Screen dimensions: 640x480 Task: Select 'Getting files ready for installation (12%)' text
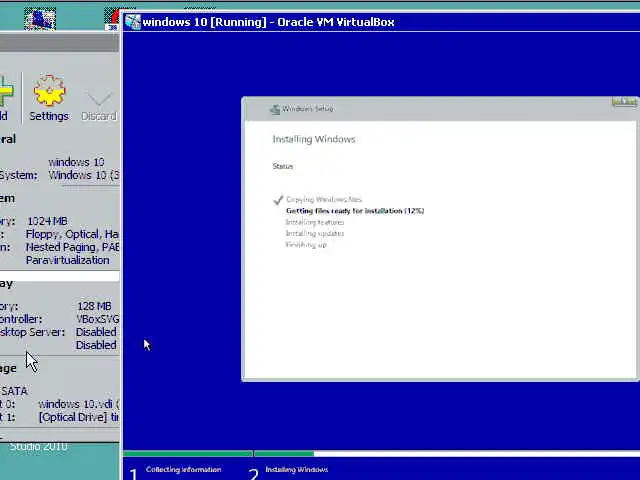(355, 211)
